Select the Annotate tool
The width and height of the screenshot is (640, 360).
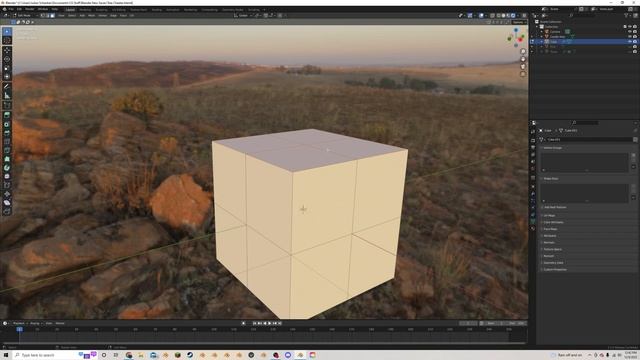pos(7,87)
